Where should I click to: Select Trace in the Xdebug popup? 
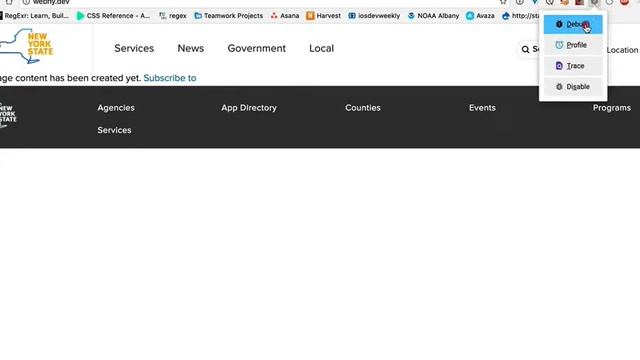click(x=573, y=66)
